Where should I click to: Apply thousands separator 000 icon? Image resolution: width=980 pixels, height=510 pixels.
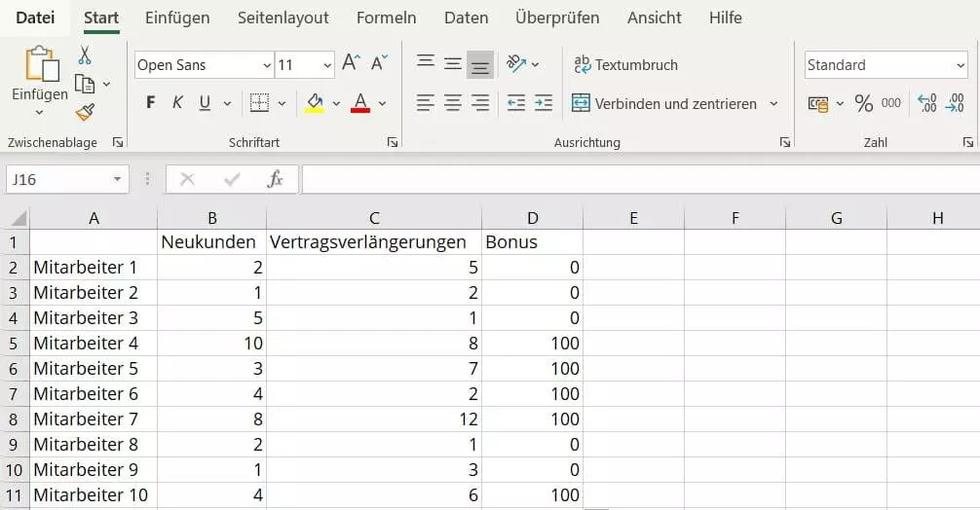(x=890, y=103)
